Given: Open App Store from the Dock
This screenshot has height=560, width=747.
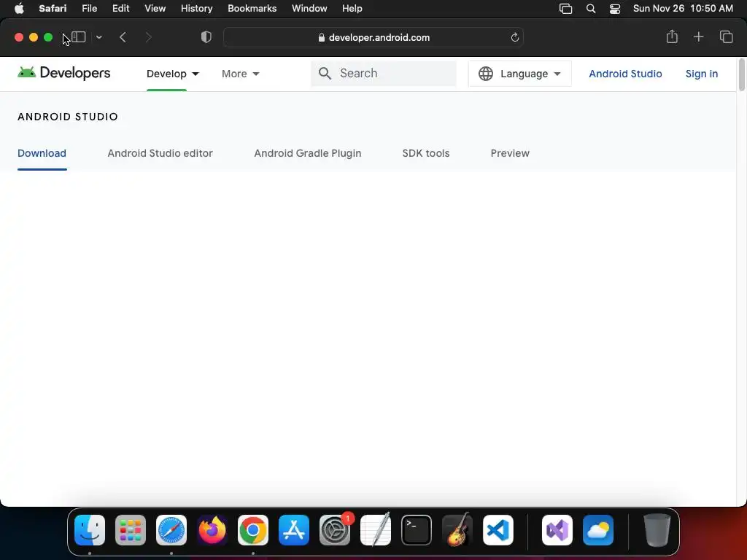Looking at the screenshot, I should point(294,530).
